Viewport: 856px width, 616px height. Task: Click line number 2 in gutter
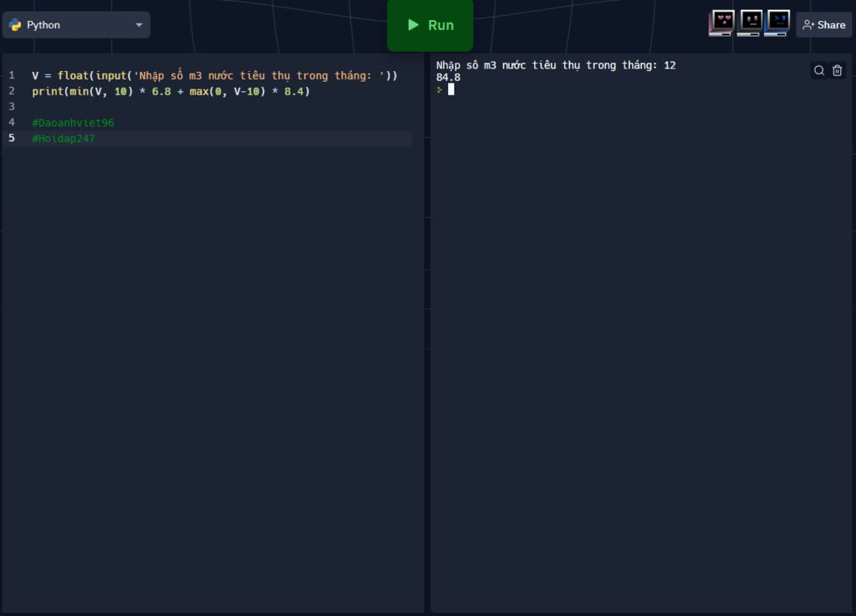click(x=12, y=91)
